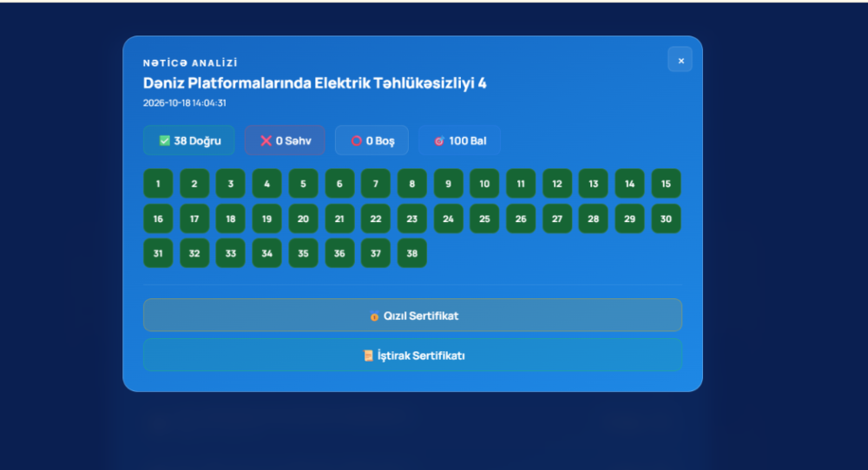868x470 pixels.
Task: Open question 11 result
Action: pyautogui.click(x=521, y=184)
